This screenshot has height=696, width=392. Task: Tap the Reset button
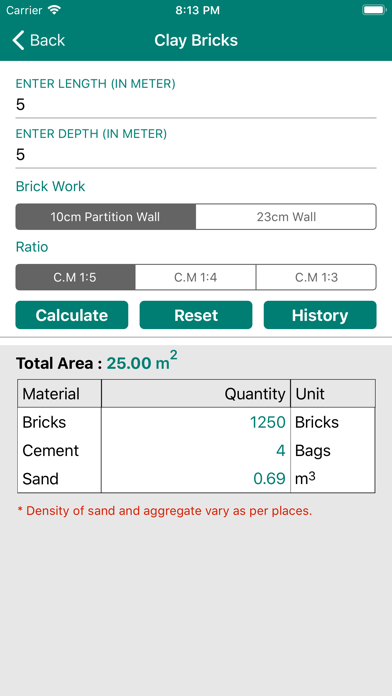(196, 315)
